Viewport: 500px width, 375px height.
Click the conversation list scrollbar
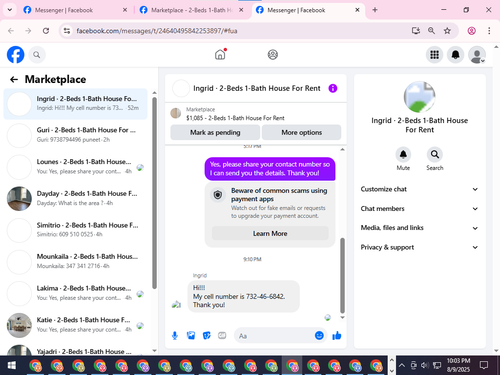[154, 193]
